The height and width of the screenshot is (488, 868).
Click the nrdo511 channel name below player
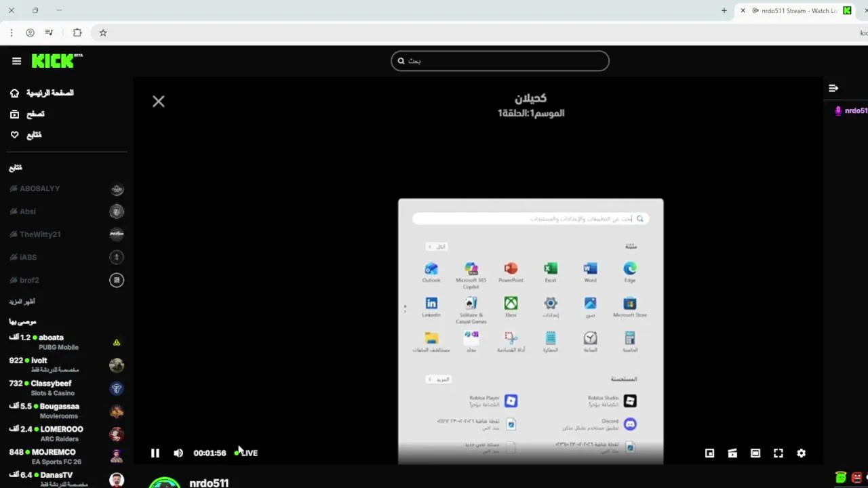(209, 483)
